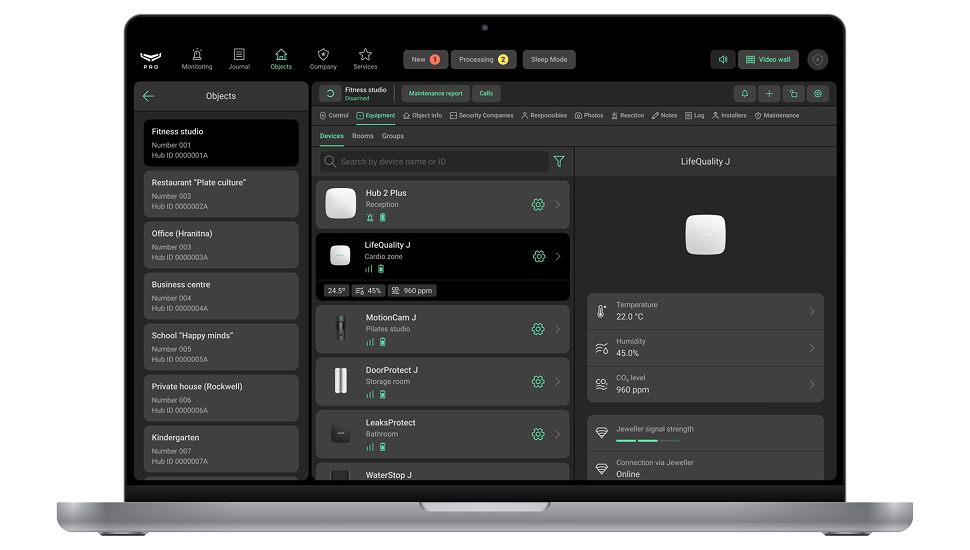The height and width of the screenshot is (550, 970).
Task: Select Business centre object
Action: pyautogui.click(x=221, y=296)
